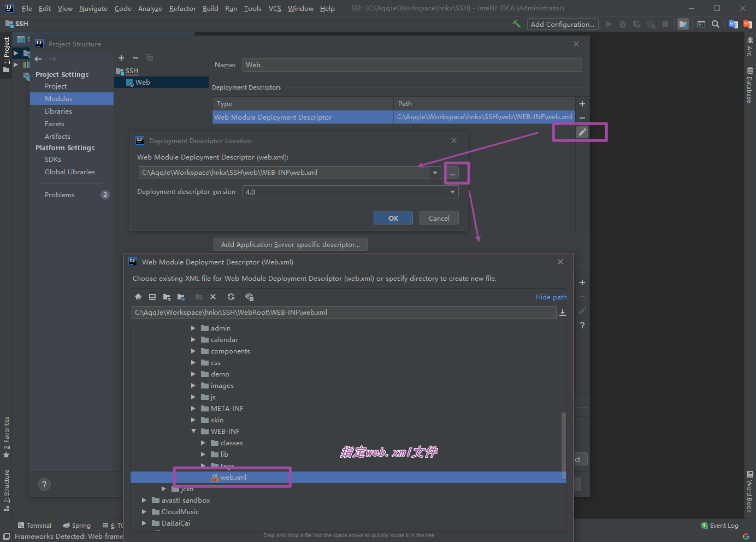This screenshot has width=756, height=542.
Task: Click the Project Structure toolbar icon in main window
Action: (683, 24)
